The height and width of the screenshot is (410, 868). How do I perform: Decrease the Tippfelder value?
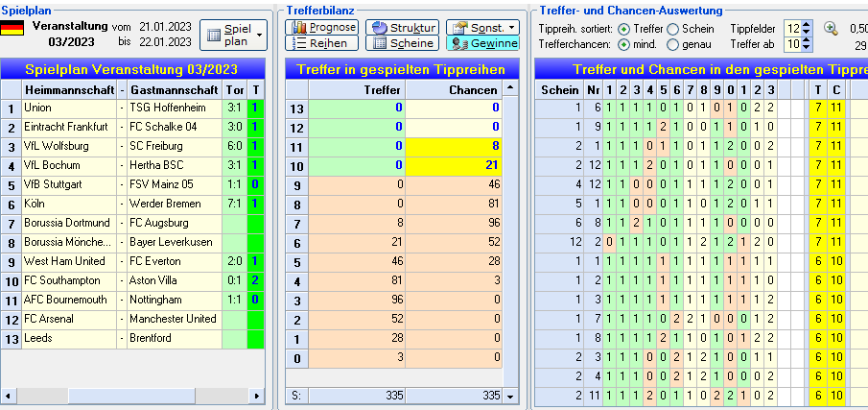coord(807,32)
